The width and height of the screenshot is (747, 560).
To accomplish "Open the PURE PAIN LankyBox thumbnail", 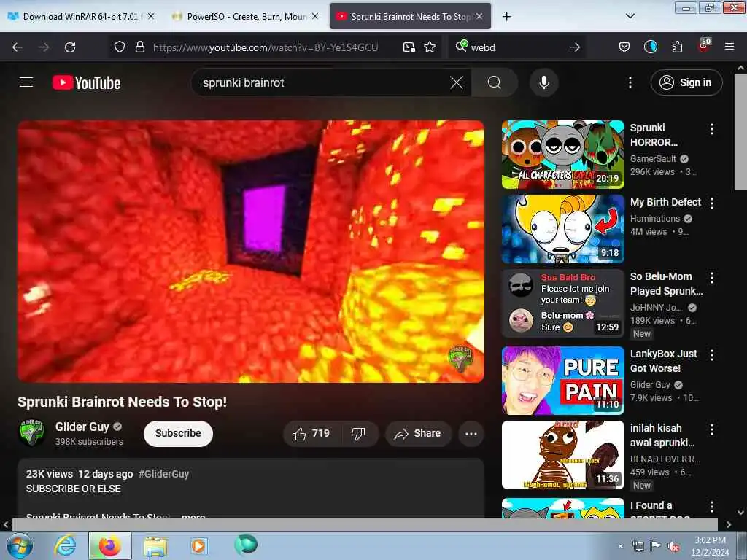I will pos(562,381).
